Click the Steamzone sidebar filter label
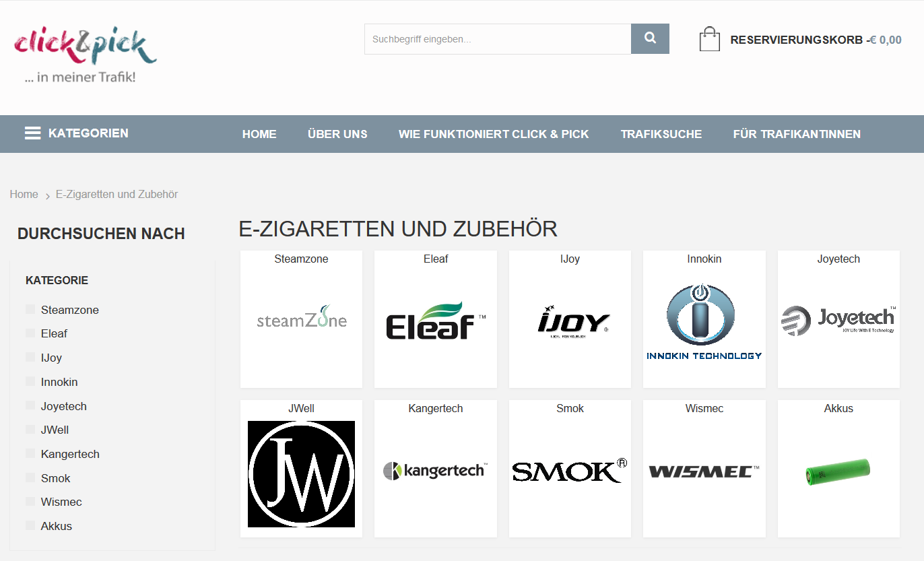924x561 pixels. (70, 310)
